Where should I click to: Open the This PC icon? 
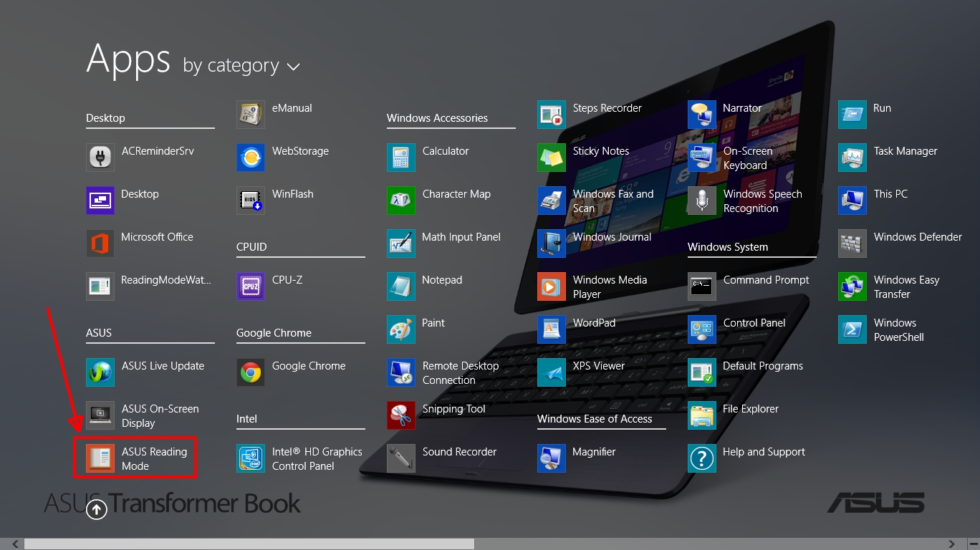pos(852,201)
